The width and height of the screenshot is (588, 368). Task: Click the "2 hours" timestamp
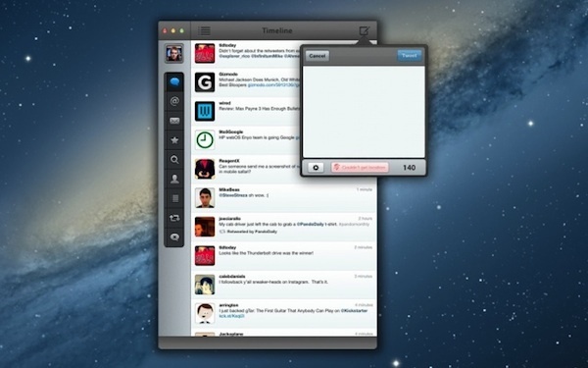click(x=366, y=219)
